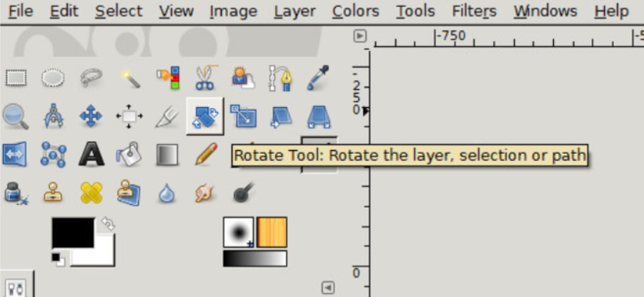The height and width of the screenshot is (297, 644).
Task: Activate the Fuzzy Select magic wand
Action: point(130,78)
